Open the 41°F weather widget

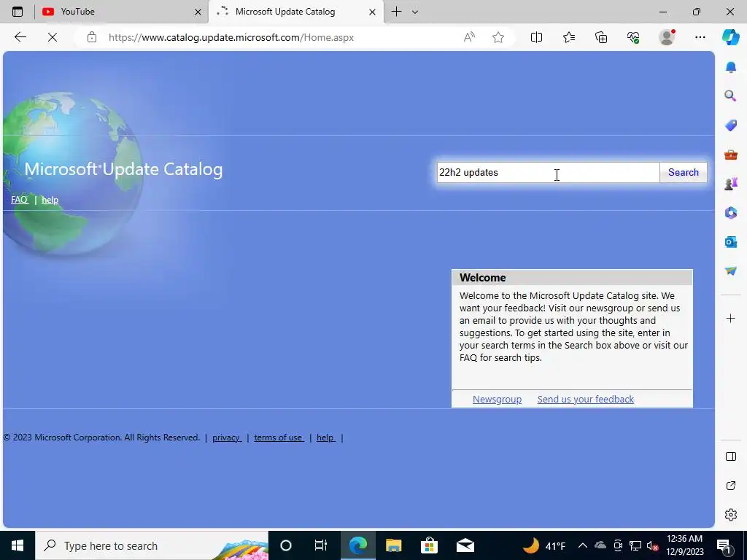(x=544, y=545)
